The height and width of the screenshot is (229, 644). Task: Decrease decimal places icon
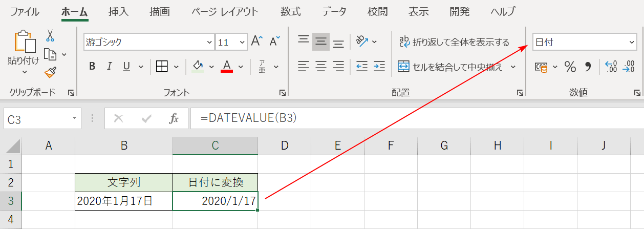tap(628, 66)
